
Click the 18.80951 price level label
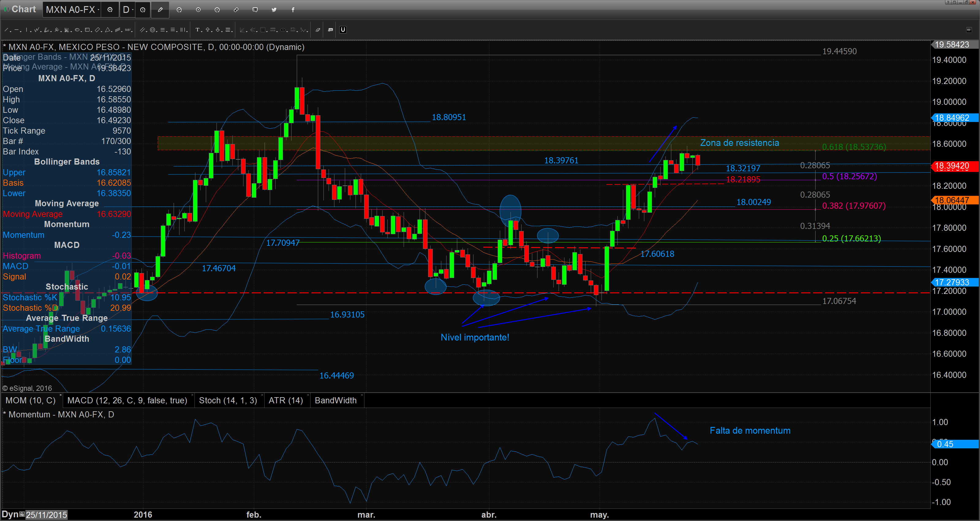449,117
